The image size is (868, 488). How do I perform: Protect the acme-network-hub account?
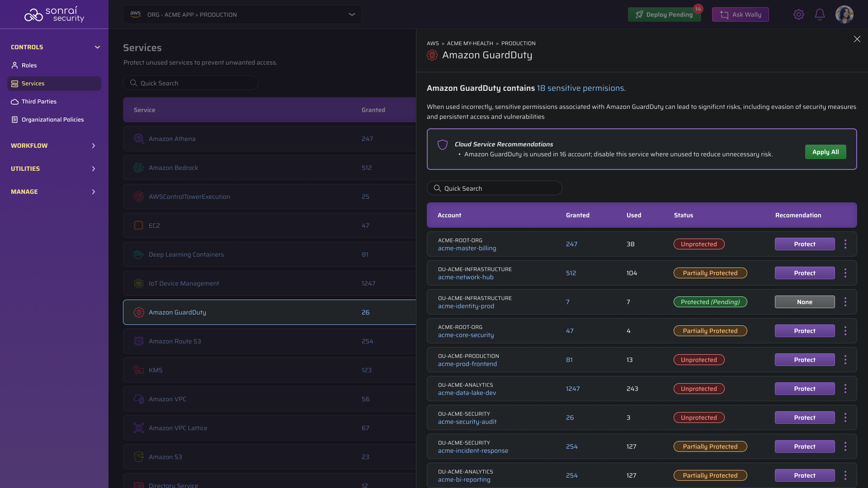click(x=805, y=273)
